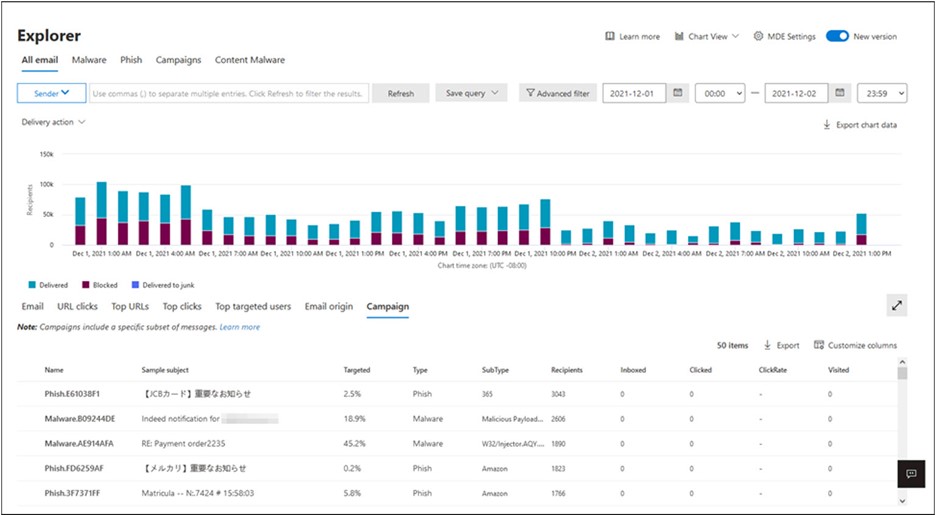Open the Learn more book icon

point(610,37)
